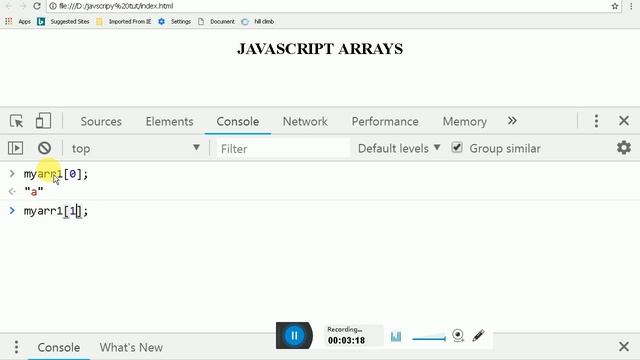Click recording timer 00:03:18
The image size is (640, 360).
tap(346, 340)
